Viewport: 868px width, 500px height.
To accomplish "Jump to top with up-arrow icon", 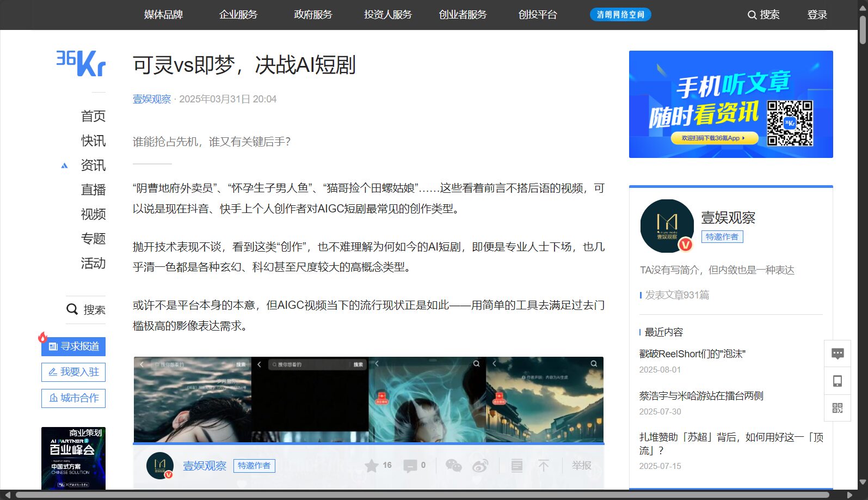I will click(544, 466).
